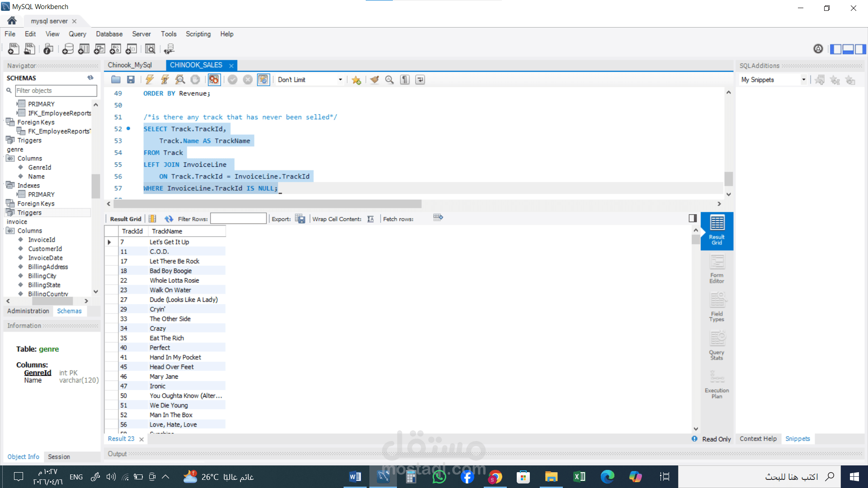The height and width of the screenshot is (488, 868).
Task: Reconnect to DBMS toolbar icon
Action: [x=169, y=49]
